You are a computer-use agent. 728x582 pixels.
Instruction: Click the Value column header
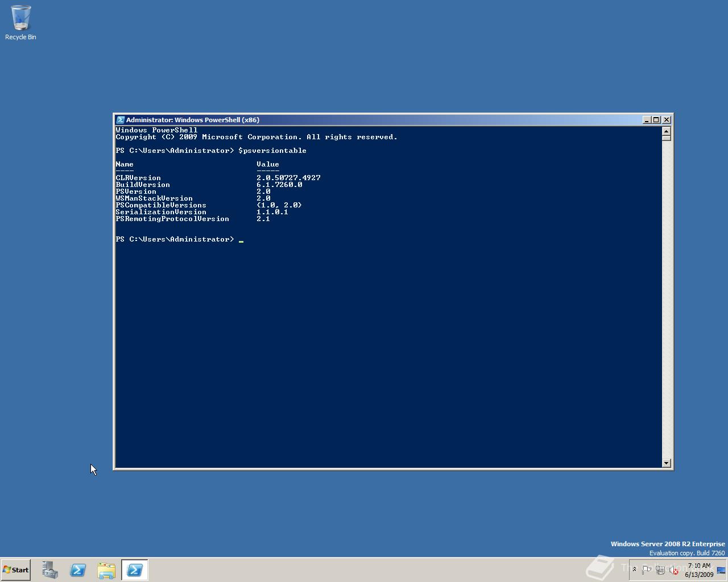click(x=268, y=164)
